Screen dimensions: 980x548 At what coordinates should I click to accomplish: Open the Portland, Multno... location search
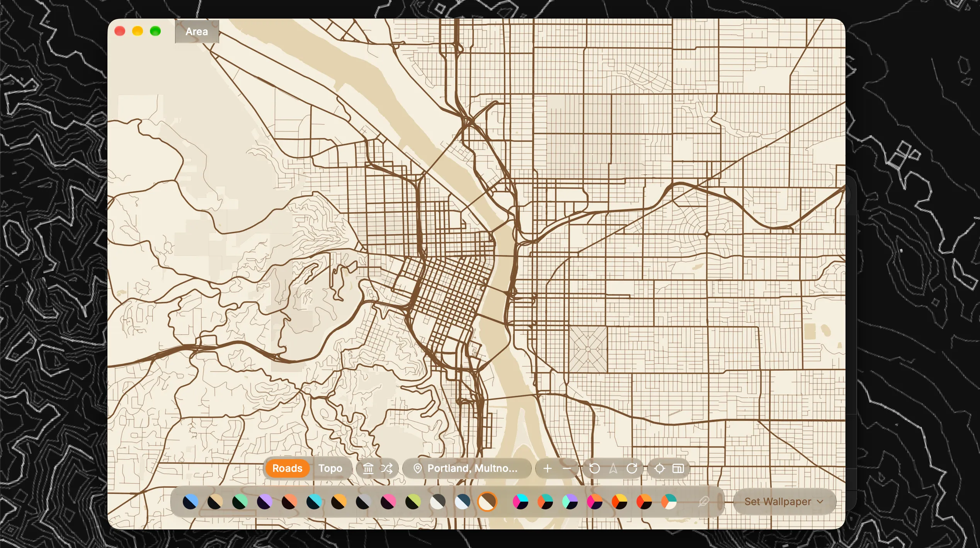pos(467,468)
